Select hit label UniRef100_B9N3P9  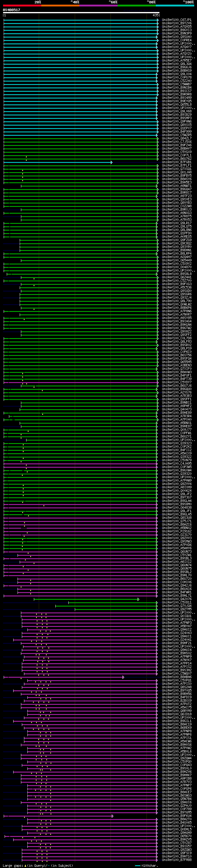(176, 34)
